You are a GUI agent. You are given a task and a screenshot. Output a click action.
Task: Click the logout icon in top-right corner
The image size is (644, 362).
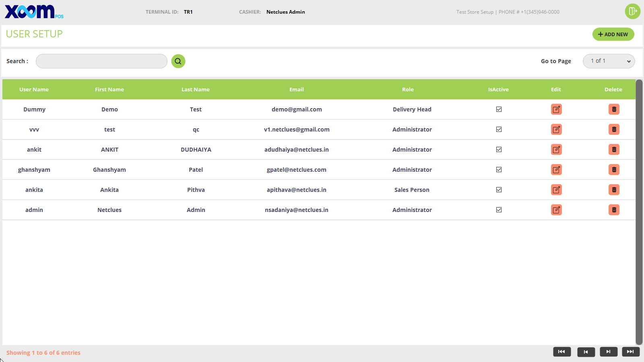632,11
